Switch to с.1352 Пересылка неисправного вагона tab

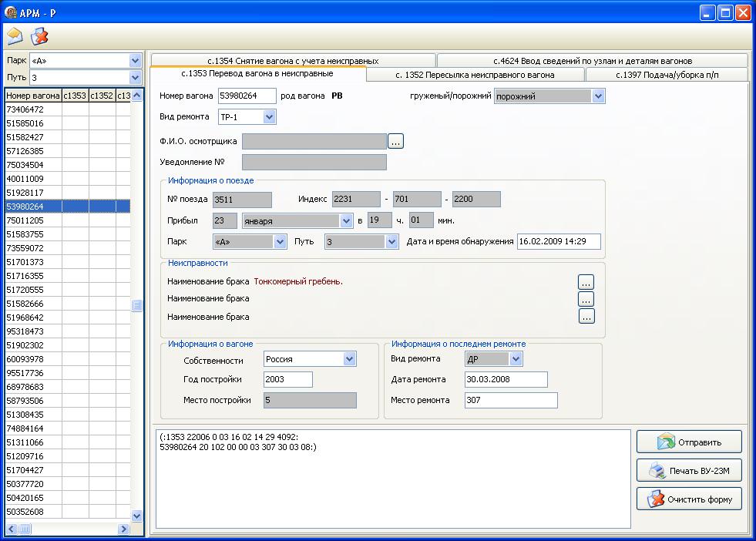(475, 75)
